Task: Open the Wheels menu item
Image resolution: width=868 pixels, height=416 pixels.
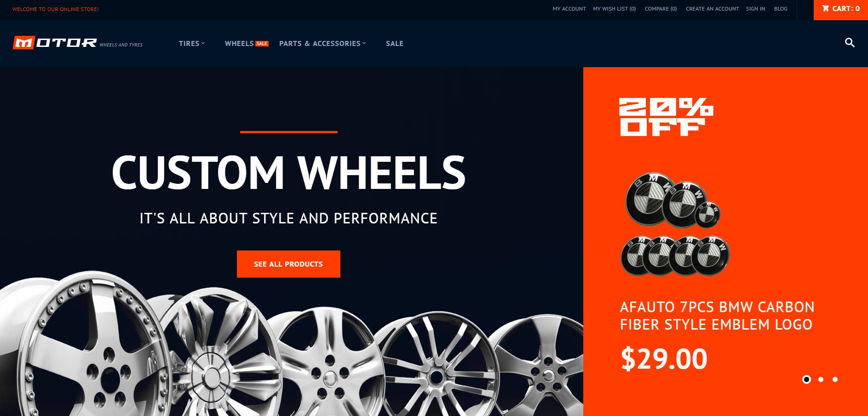Action: click(x=239, y=43)
